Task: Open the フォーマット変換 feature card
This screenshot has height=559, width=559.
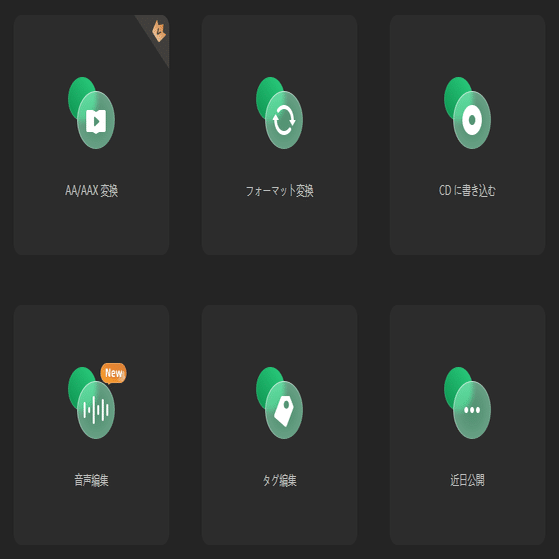Action: tap(280, 135)
